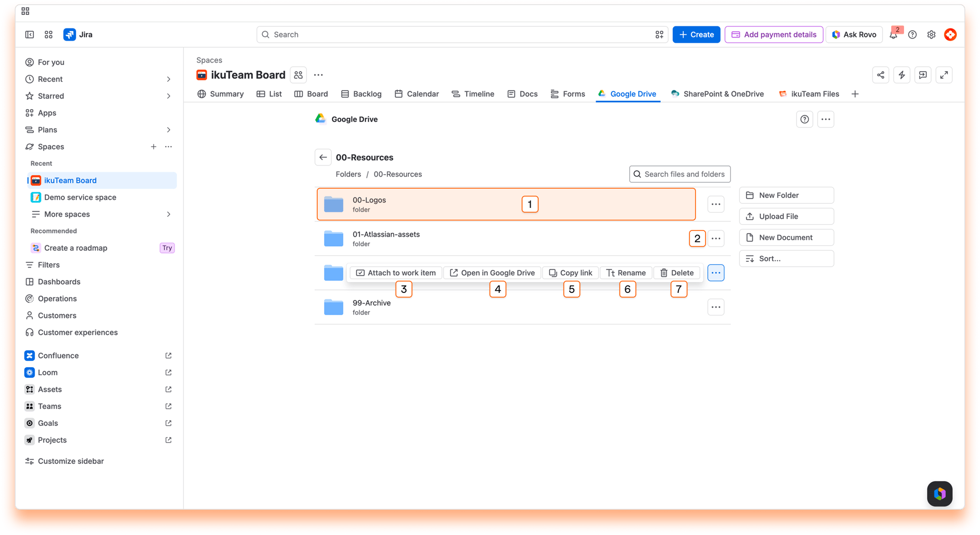980x535 pixels.
Task: Click the Upload File button
Action: (786, 216)
